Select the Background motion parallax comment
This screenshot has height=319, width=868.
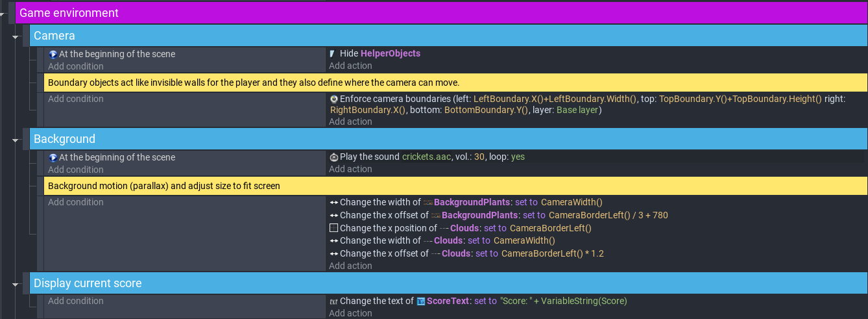pos(455,186)
